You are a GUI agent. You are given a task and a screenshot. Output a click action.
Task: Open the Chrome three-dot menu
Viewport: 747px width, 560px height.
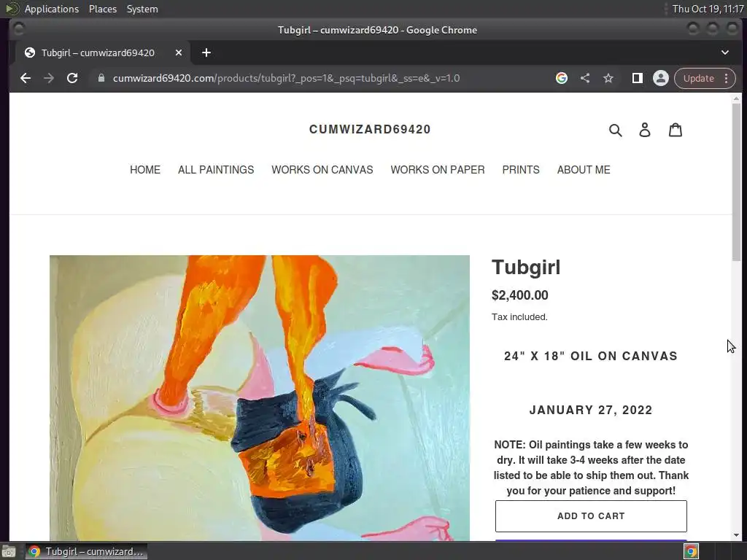727,78
